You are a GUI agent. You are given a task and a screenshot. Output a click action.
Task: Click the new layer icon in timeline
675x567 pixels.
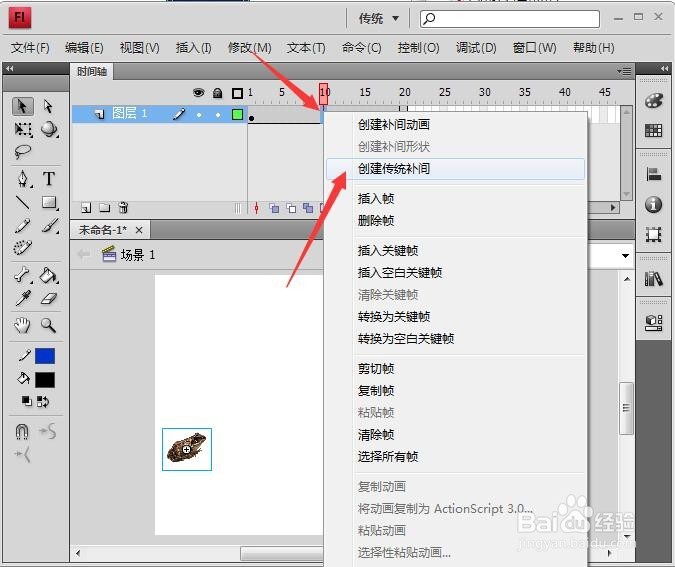click(x=86, y=208)
